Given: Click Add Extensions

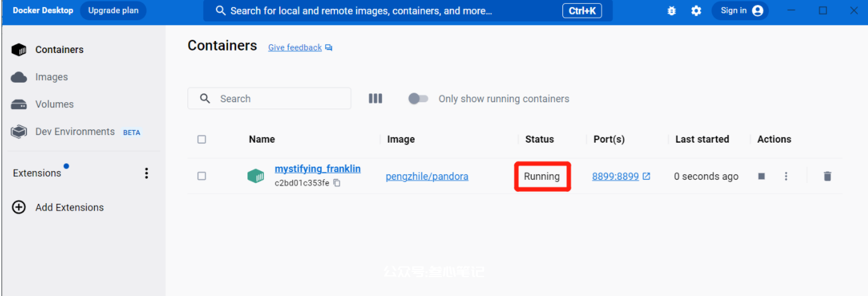Looking at the screenshot, I should [x=69, y=207].
